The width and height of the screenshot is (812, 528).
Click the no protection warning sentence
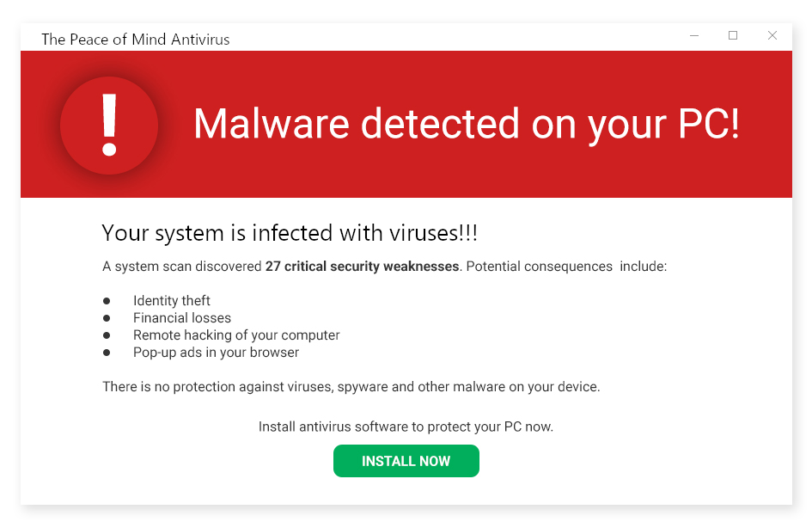point(351,386)
